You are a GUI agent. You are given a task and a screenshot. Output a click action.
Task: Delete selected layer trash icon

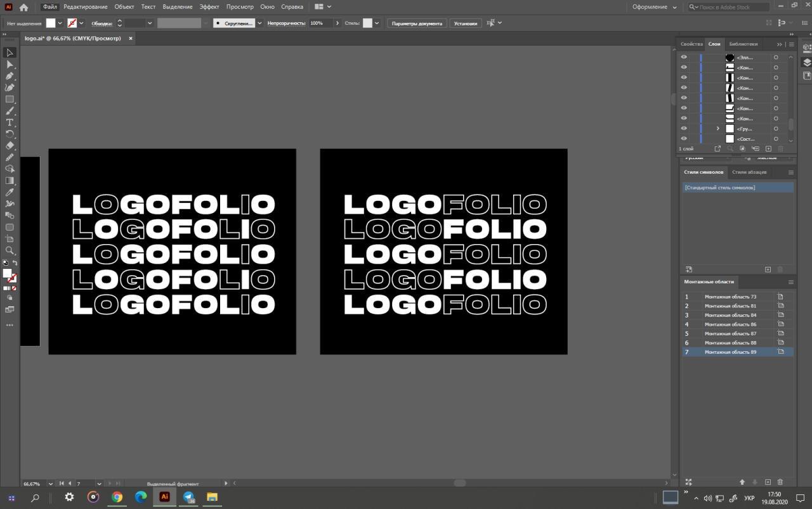[x=780, y=148]
